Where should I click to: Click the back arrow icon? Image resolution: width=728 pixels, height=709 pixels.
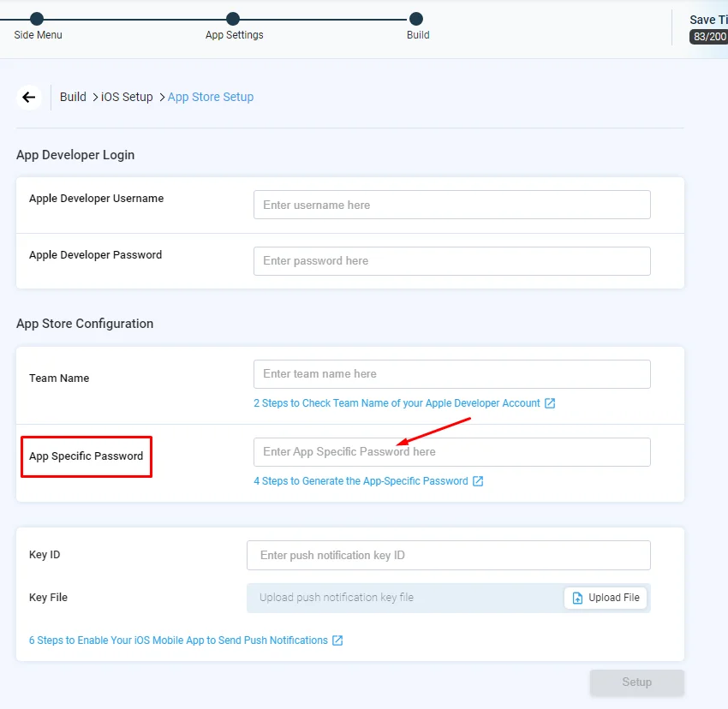point(29,97)
